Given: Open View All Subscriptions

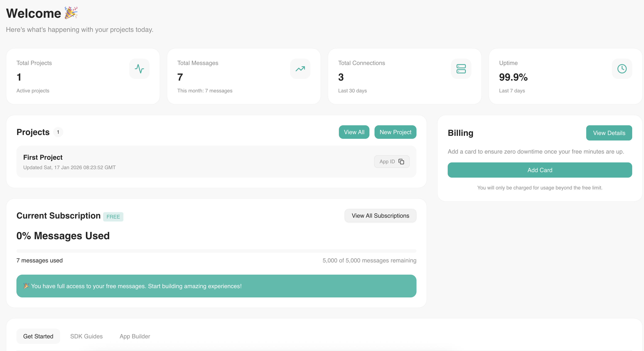Looking at the screenshot, I should tap(380, 216).
